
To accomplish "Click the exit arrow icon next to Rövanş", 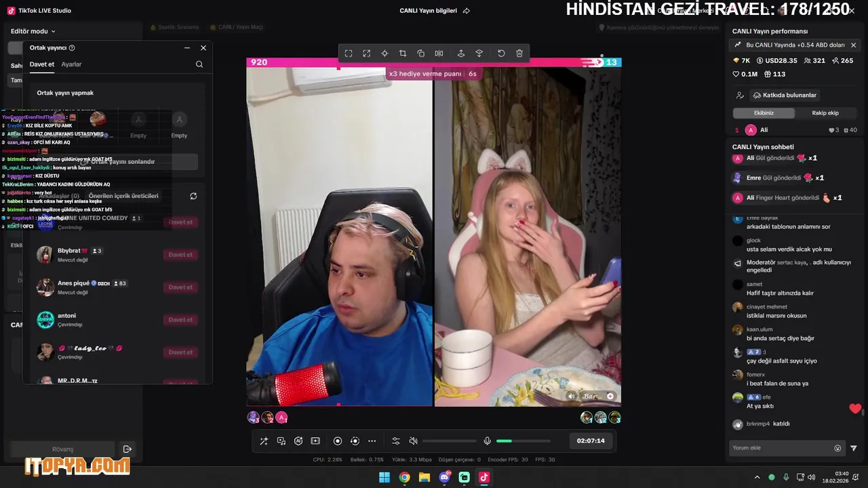I will click(127, 449).
